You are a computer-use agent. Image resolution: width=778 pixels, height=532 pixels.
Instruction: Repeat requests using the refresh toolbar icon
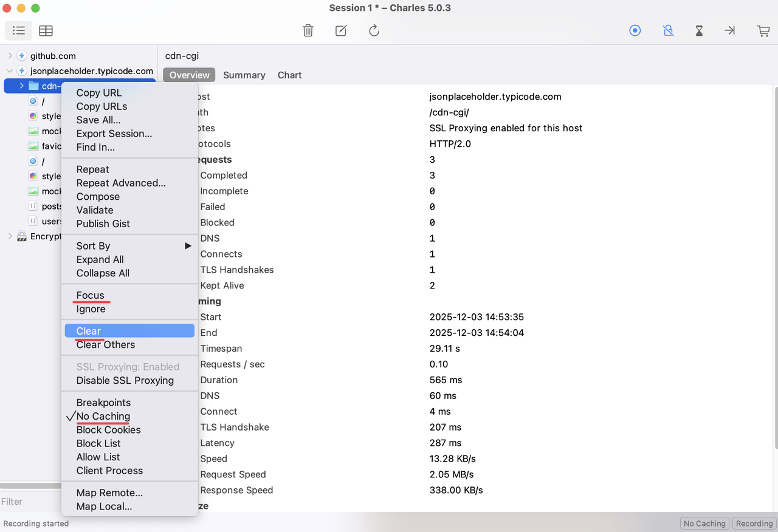(x=374, y=30)
